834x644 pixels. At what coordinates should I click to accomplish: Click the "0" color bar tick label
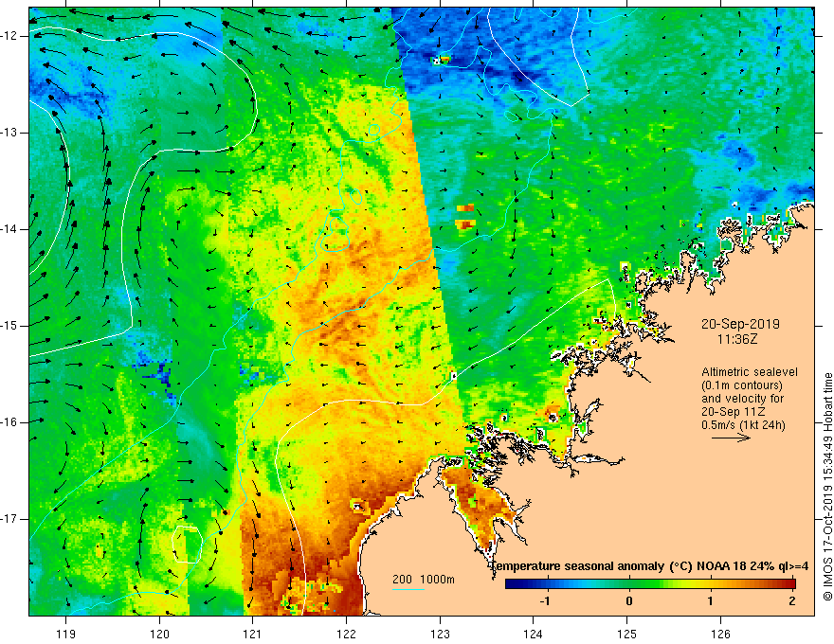pos(629,601)
